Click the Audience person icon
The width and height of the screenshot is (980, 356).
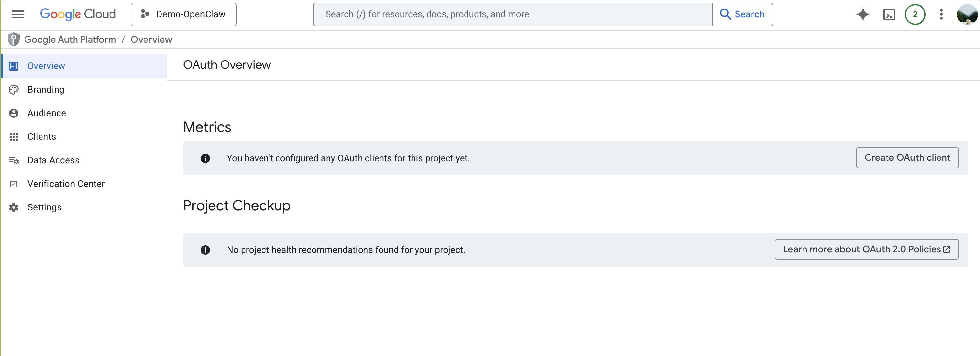tap(14, 113)
